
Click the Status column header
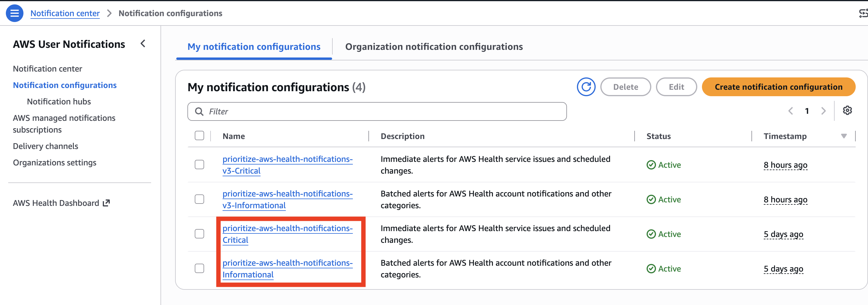point(658,136)
